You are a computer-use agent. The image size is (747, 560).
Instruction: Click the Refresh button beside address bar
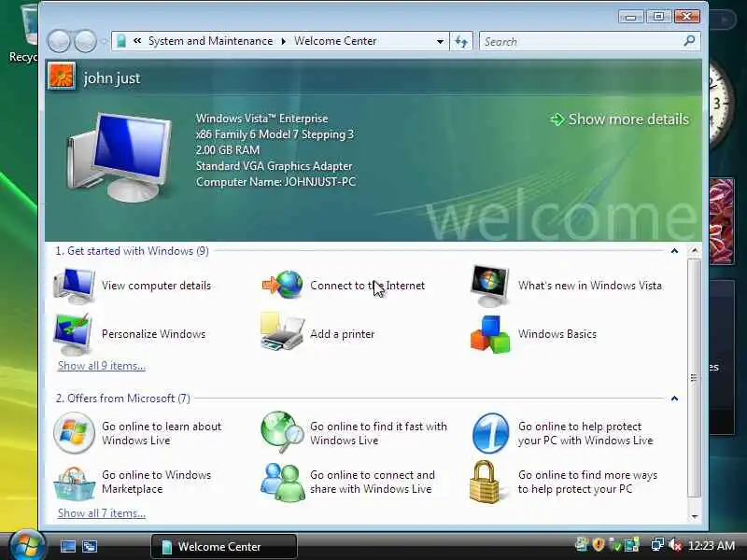click(x=460, y=41)
